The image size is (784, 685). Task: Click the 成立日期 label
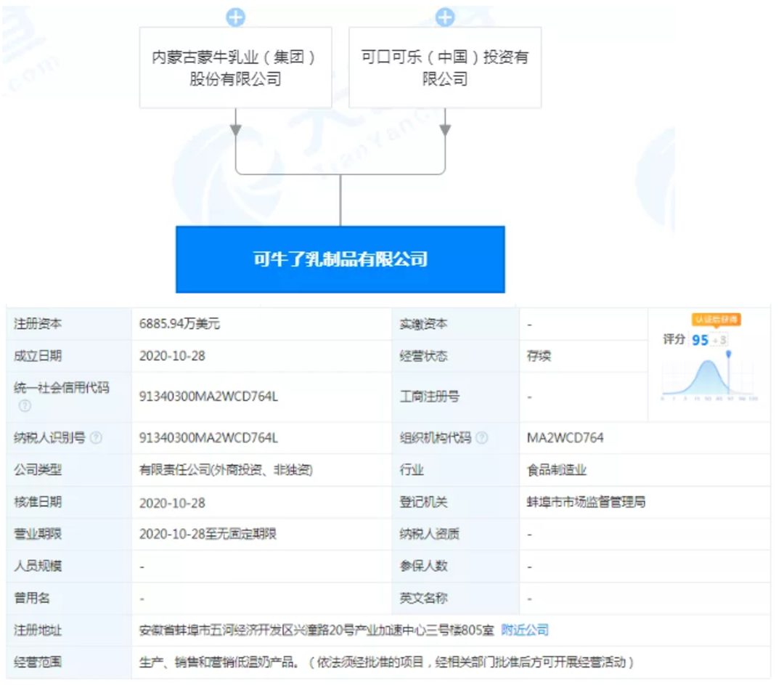coord(38,356)
